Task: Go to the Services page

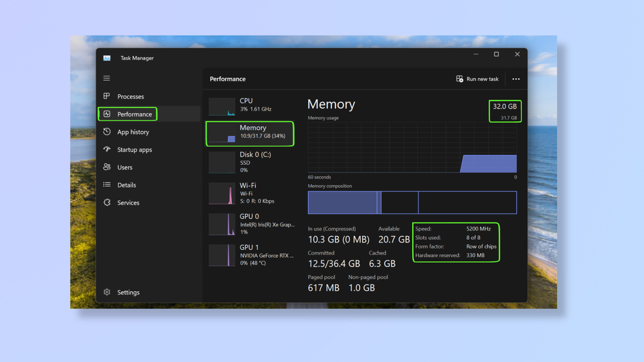Action: click(149, 203)
